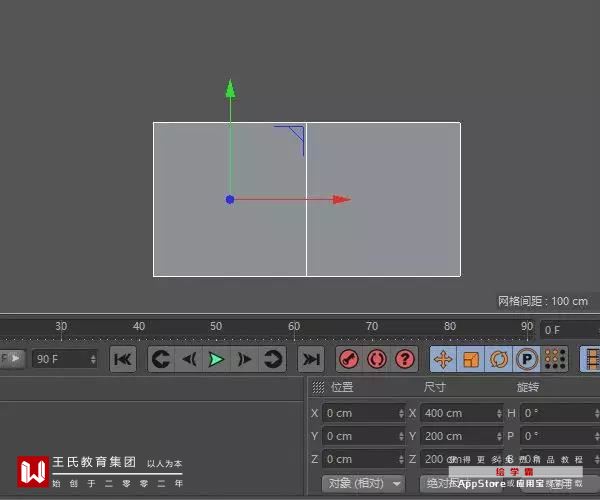Screen dimensions: 600x500
Task: Click the 网格间距 : 100 cm label
Action: [543, 301]
